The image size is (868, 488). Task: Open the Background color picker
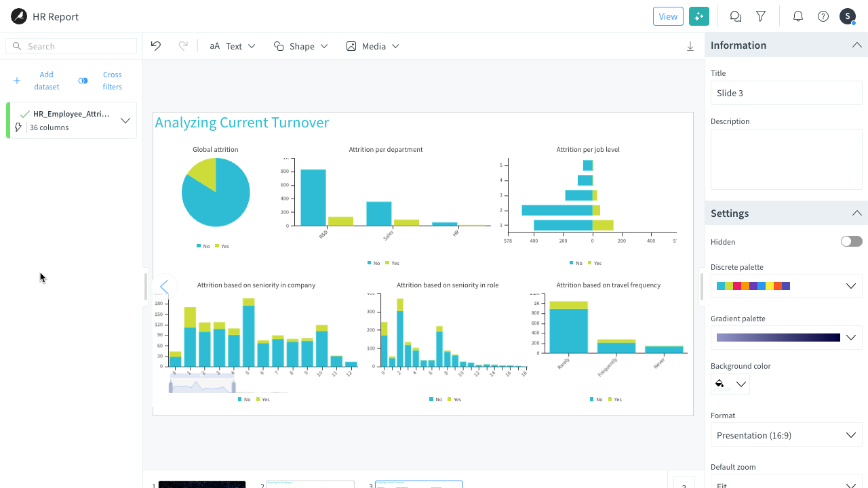tap(730, 384)
